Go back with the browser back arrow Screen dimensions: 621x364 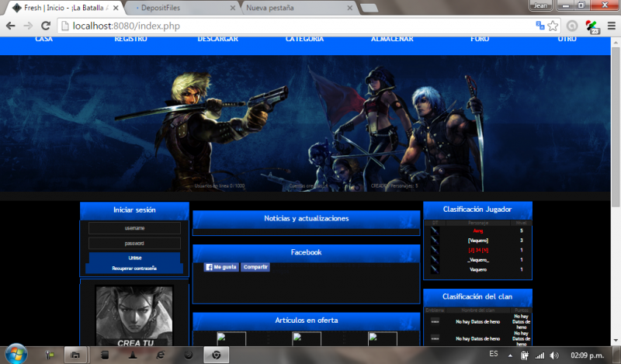coord(11,26)
